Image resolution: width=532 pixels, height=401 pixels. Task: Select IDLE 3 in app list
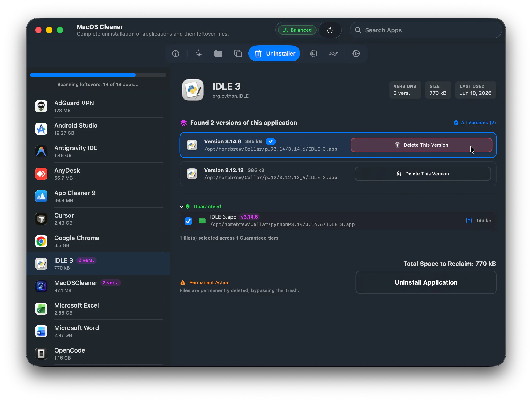99,264
